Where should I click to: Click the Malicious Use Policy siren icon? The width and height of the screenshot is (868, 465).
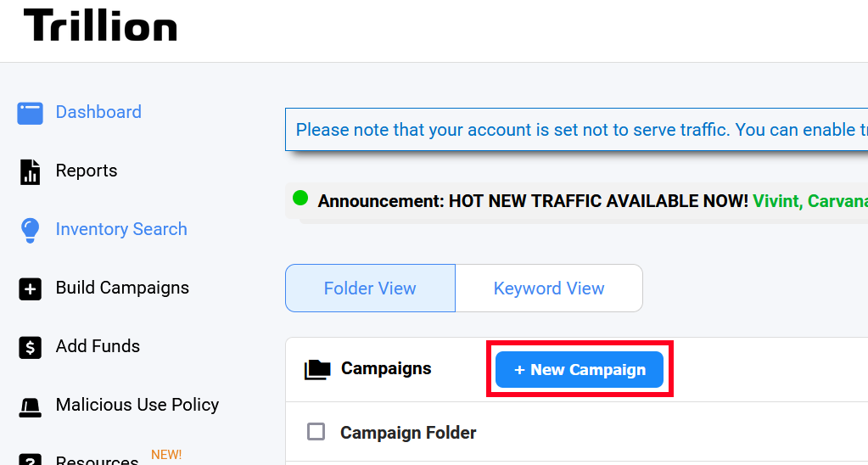(30, 407)
